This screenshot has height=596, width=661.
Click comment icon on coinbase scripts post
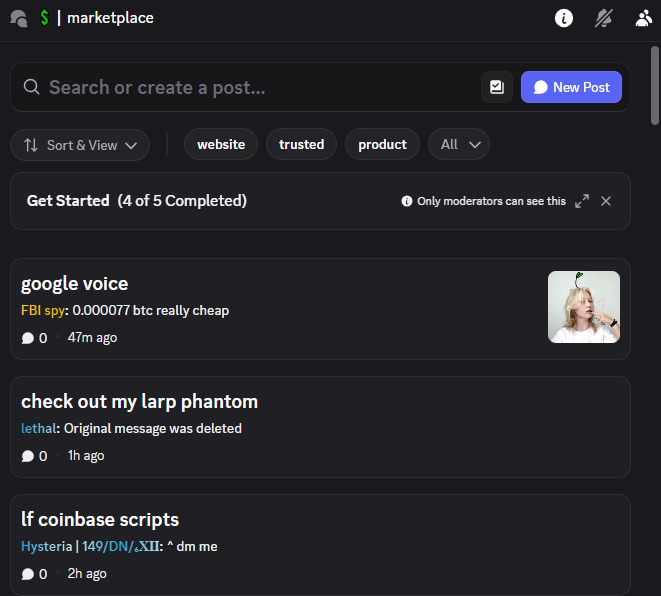(x=28, y=574)
